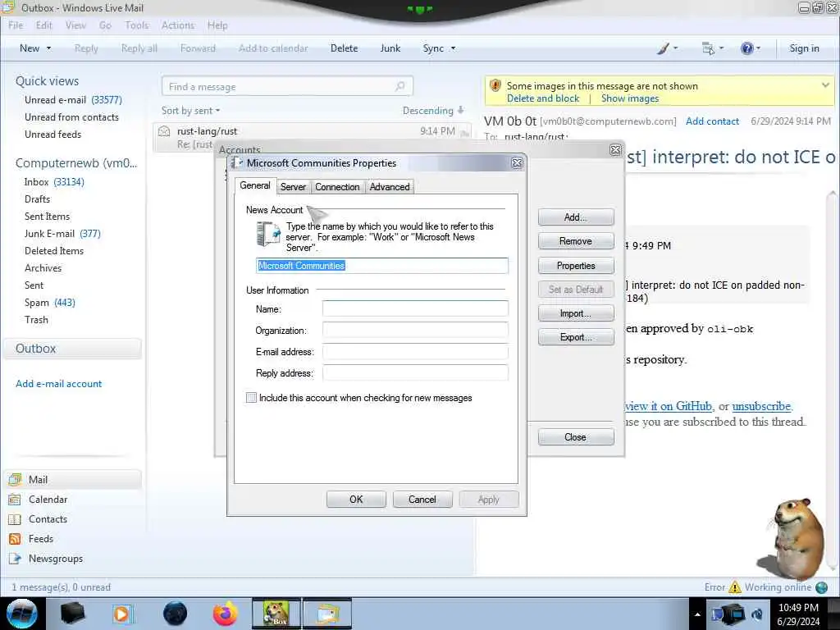Open the Tools menu
The width and height of the screenshot is (840, 630).
[137, 25]
